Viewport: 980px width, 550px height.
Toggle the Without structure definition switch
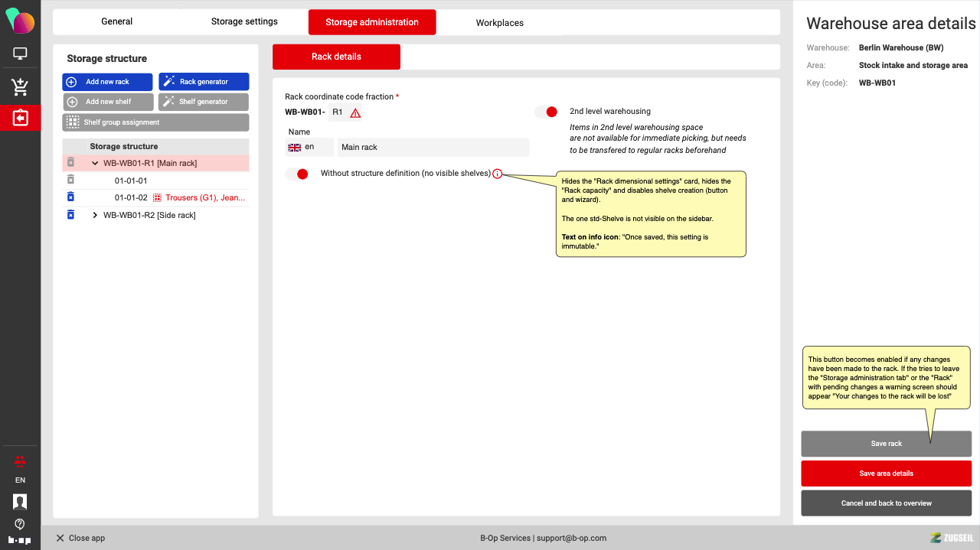point(297,174)
